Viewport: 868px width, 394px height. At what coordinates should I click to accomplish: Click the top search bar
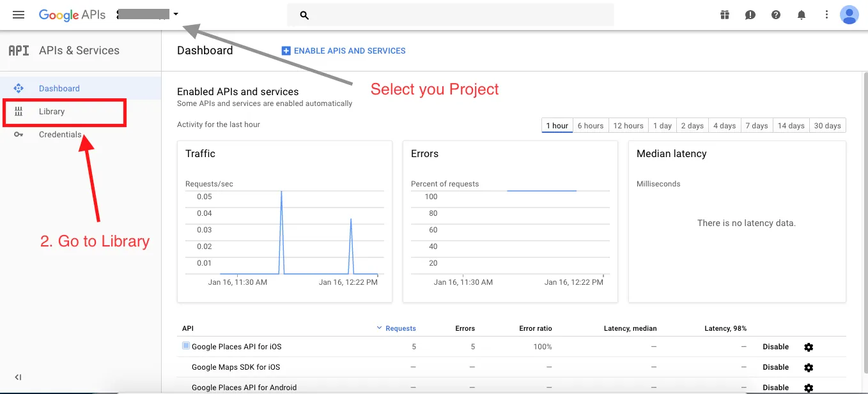point(451,15)
